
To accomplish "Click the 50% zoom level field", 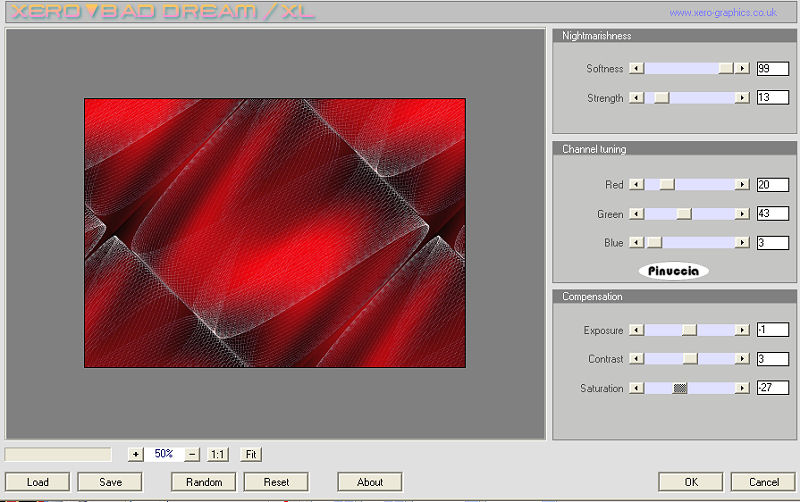I will (x=164, y=454).
